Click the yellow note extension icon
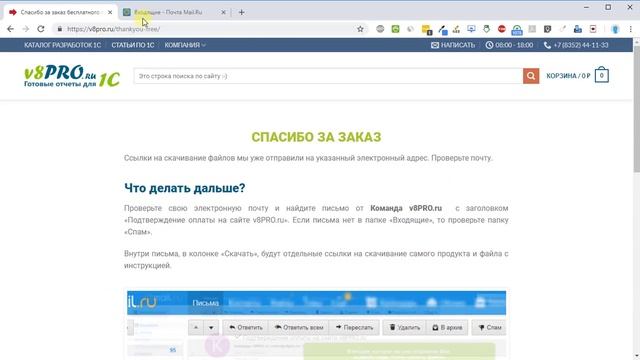This screenshot has width=640, height=360. pos(427,29)
